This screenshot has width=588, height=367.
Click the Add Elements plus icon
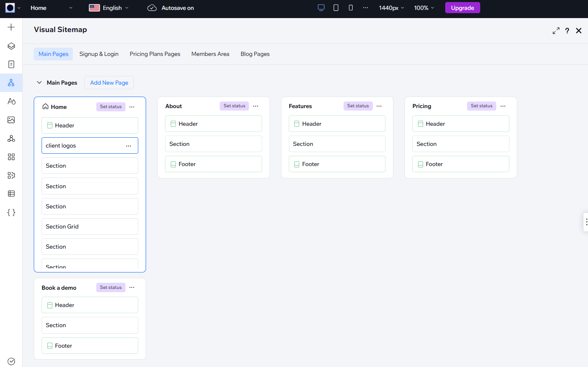11,27
